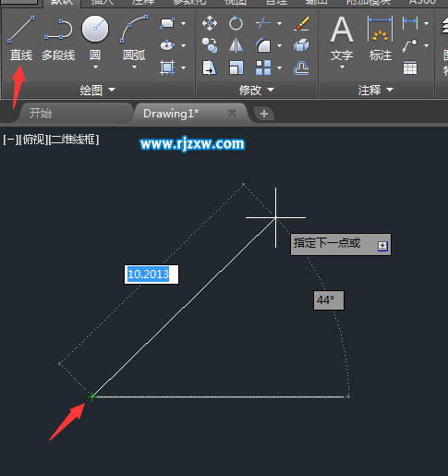Click the length input field 10.2013

151,275
